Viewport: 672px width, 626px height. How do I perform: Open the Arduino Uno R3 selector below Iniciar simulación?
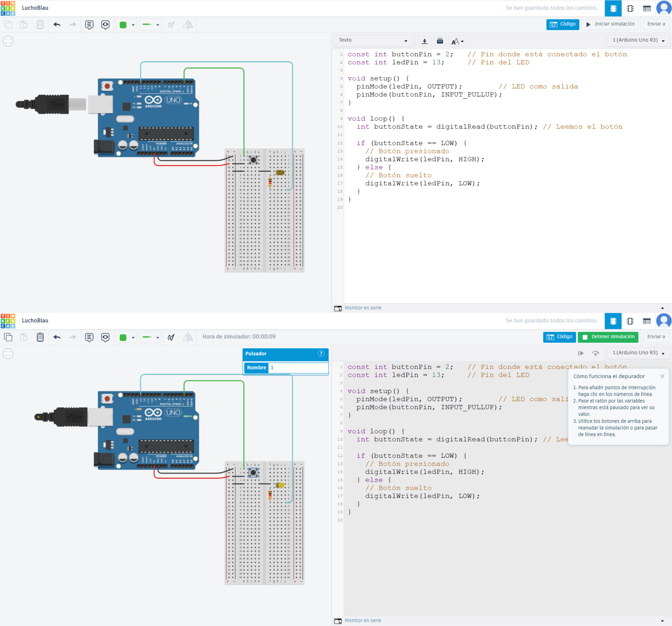pos(638,40)
